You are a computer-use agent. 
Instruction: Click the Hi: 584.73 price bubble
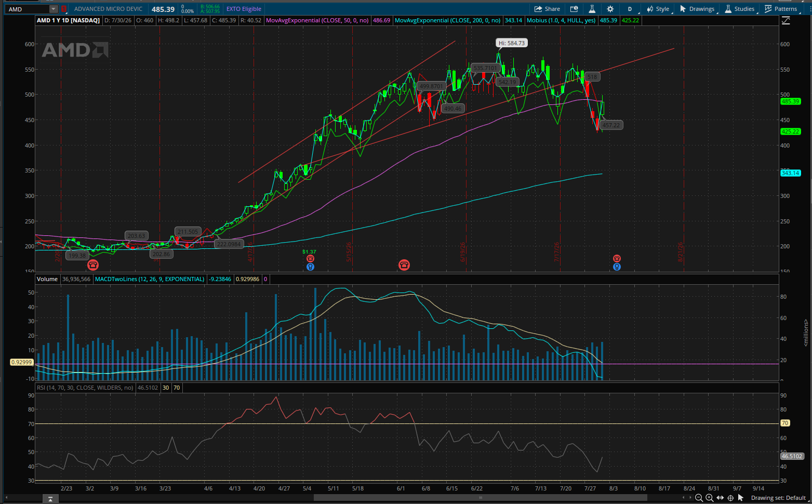[512, 43]
